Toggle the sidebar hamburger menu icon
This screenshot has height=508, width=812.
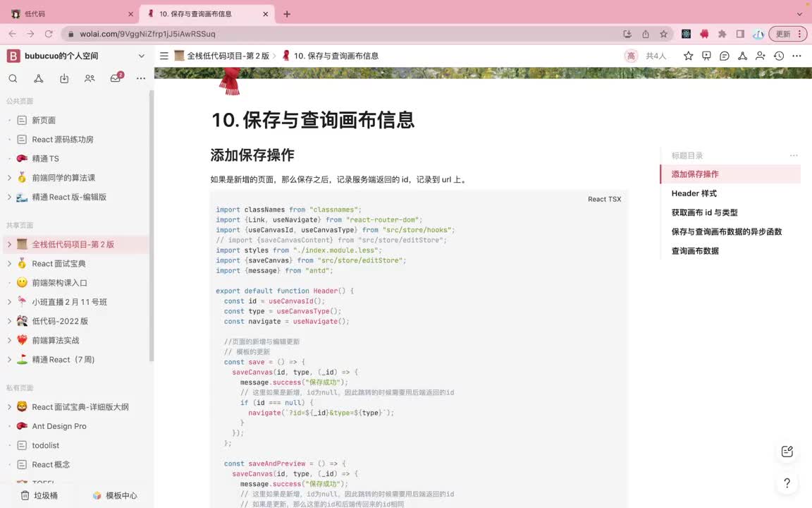[164, 56]
